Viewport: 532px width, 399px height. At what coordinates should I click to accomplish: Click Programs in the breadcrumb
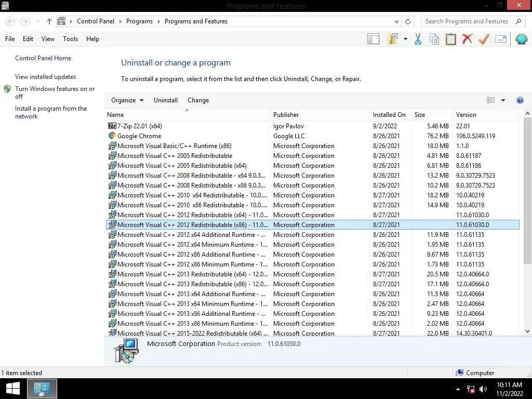tap(139, 21)
